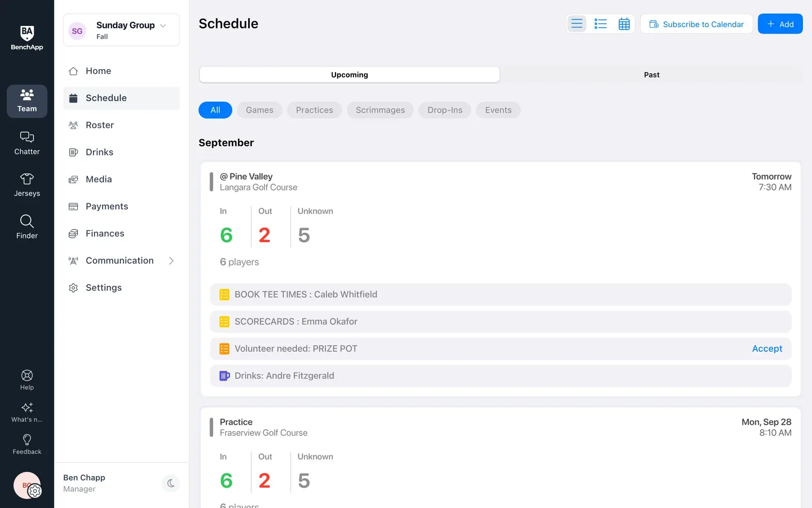Click the user avatar with gear
The image size is (812, 508).
(x=27, y=486)
